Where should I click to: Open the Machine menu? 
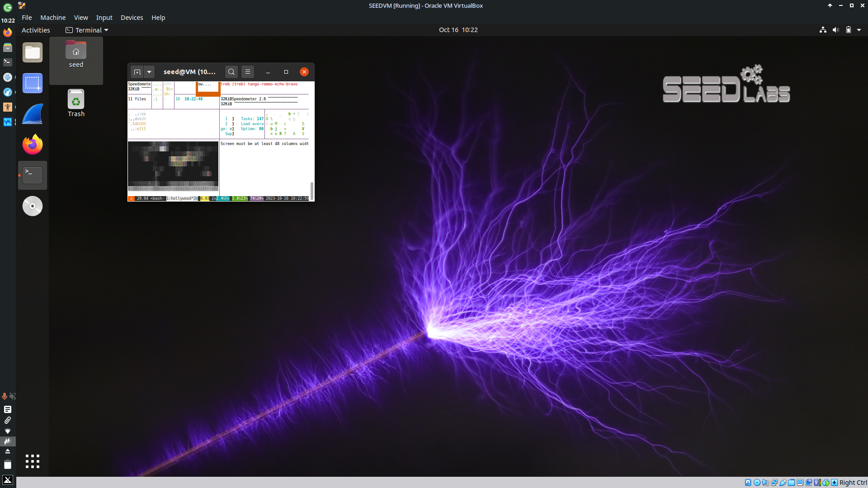[x=53, y=18]
